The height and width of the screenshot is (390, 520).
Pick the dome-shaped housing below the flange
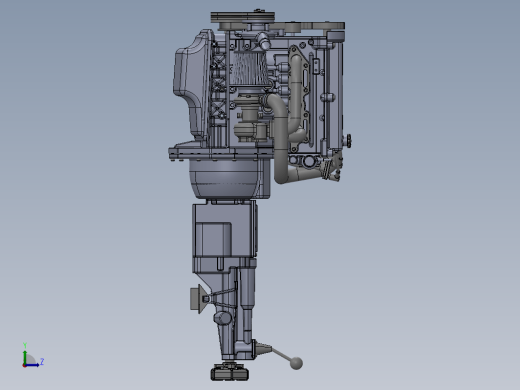pyautogui.click(x=224, y=179)
